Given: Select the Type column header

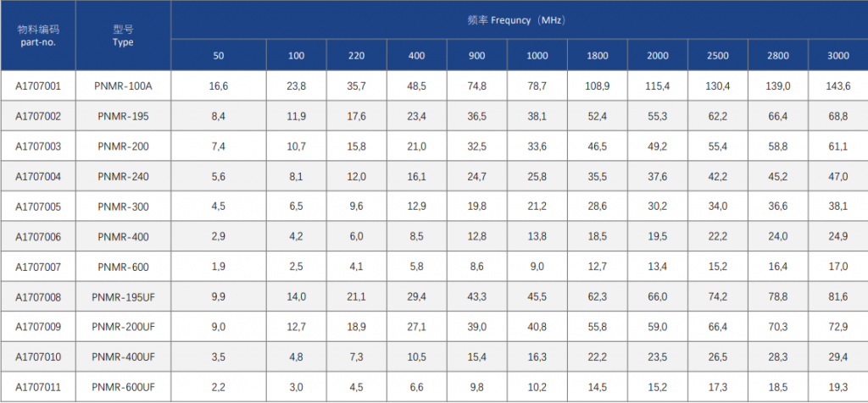Looking at the screenshot, I should pos(123,36).
